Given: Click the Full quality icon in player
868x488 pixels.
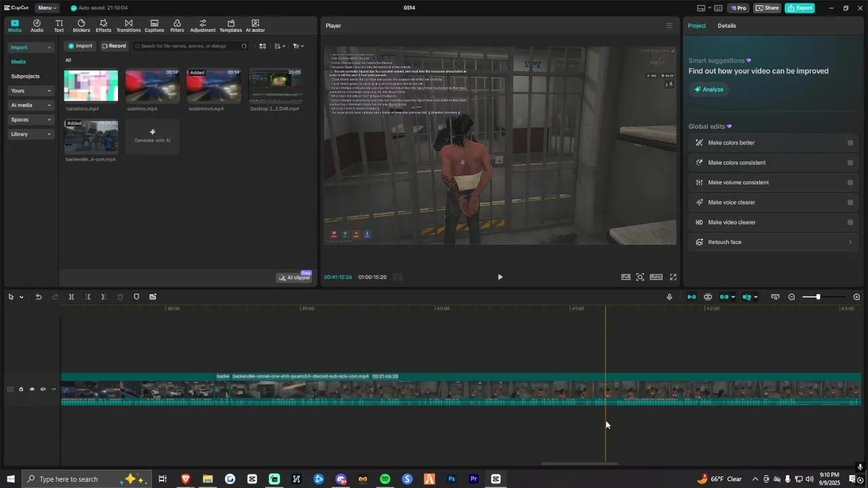Looking at the screenshot, I should pos(625,277).
